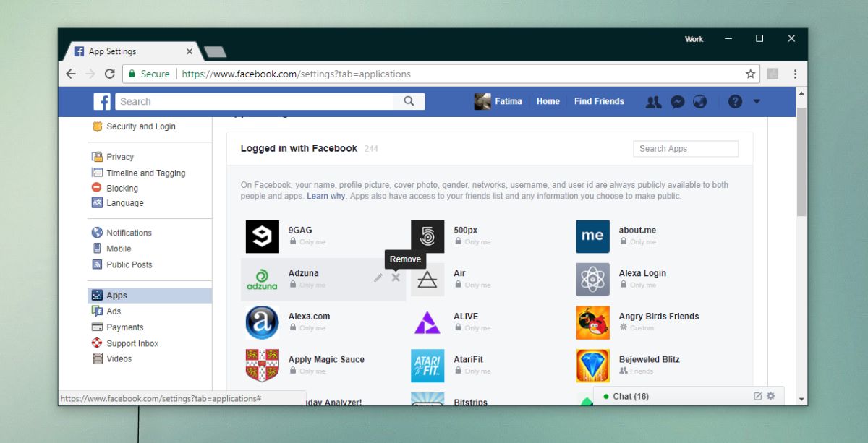Click Bejeweled Blitz Friends audience
Image resolution: width=868 pixels, height=443 pixels.
coord(637,371)
